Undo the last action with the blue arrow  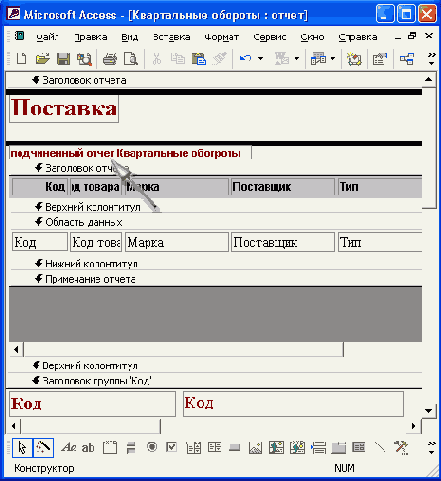point(245,59)
